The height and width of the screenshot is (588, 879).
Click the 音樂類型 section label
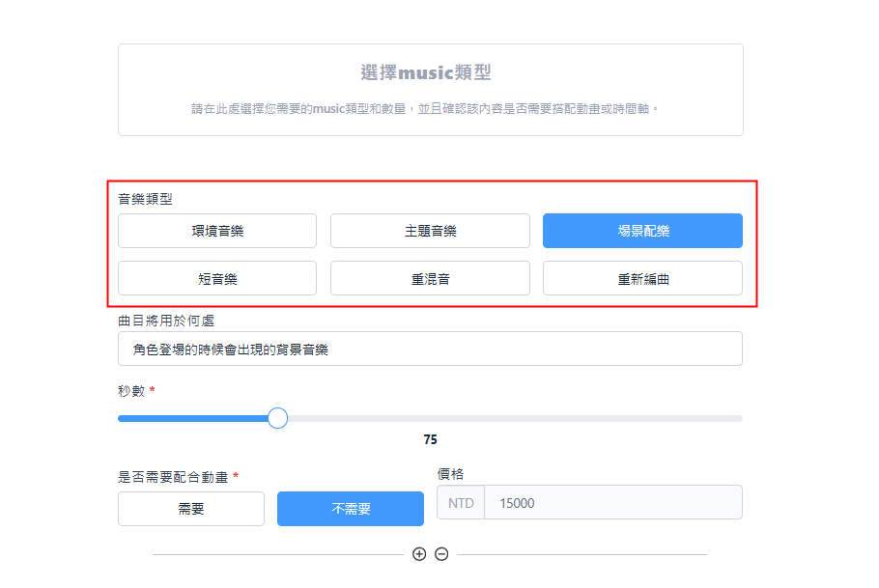[x=146, y=199]
